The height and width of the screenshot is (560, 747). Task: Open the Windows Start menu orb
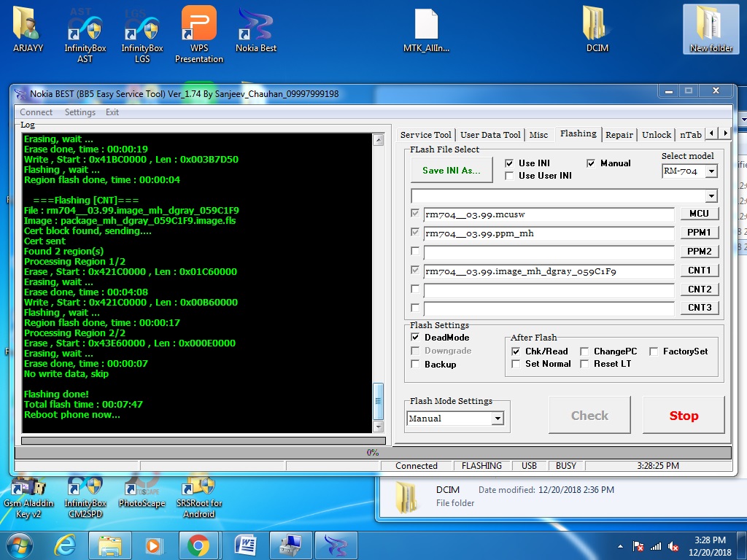(x=19, y=545)
